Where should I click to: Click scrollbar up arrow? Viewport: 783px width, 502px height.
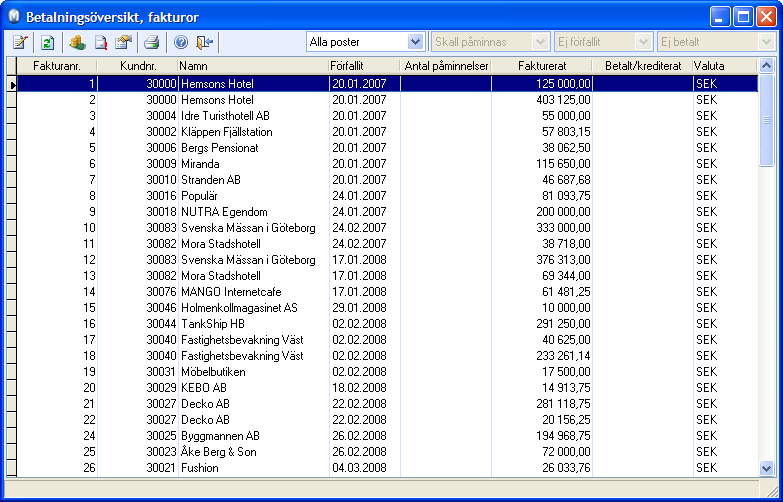766,65
